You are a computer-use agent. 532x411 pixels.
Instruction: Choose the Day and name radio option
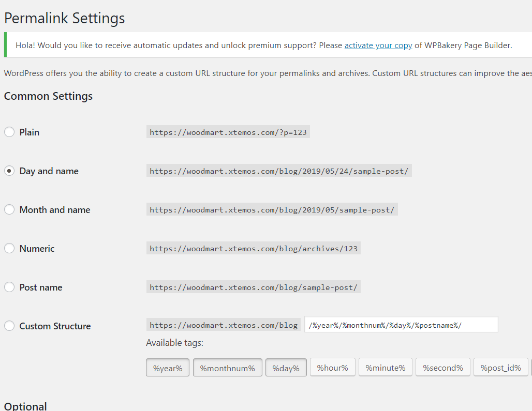(x=9, y=171)
